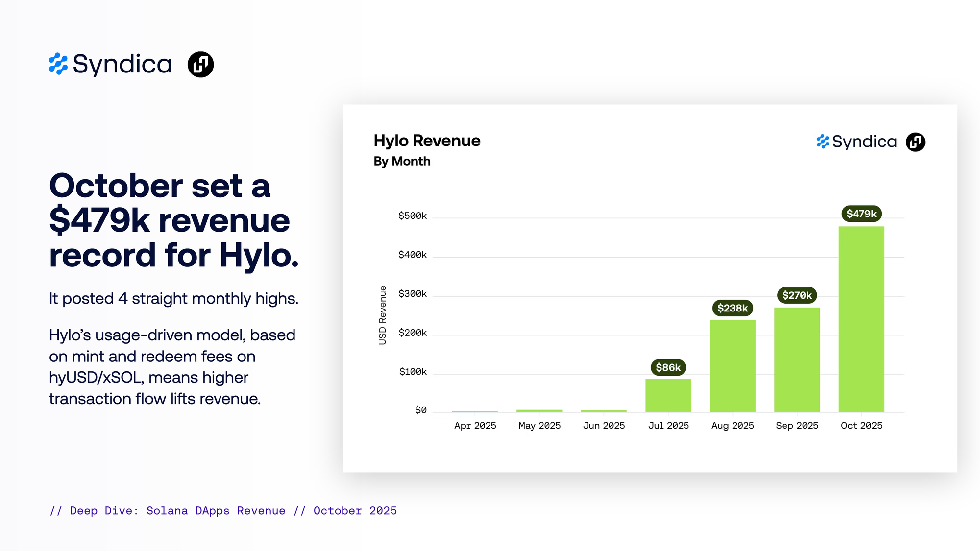Click the $270k data label badge
980x551 pixels.
[x=797, y=295]
